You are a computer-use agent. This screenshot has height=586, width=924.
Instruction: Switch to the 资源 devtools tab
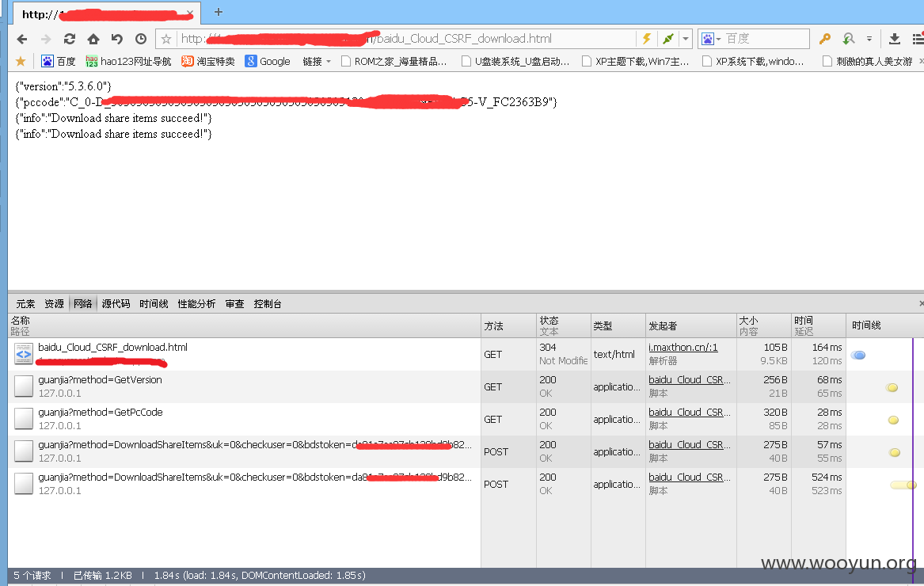click(x=54, y=303)
